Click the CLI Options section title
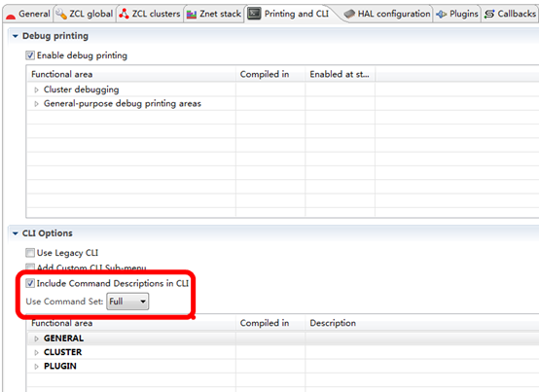Viewport: 539px width, 392px height. [48, 233]
